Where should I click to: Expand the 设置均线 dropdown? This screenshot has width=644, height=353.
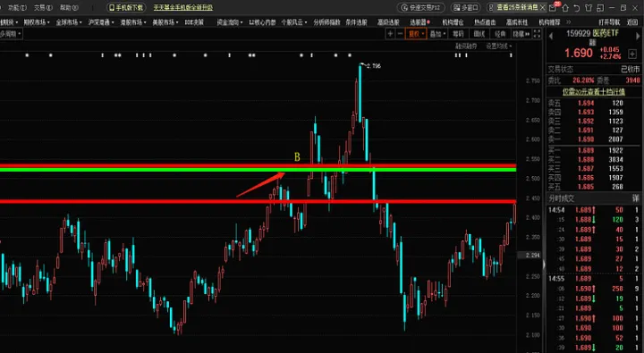click(499, 46)
